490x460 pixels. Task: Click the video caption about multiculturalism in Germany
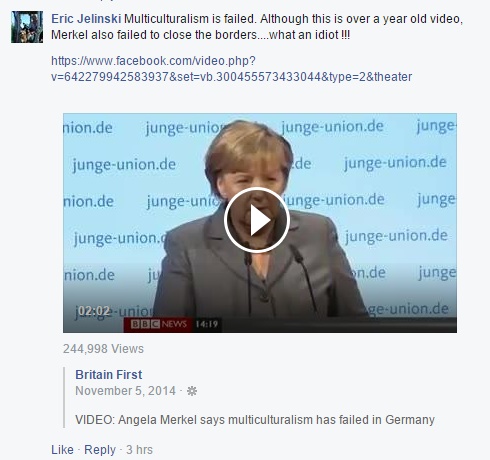click(x=255, y=420)
